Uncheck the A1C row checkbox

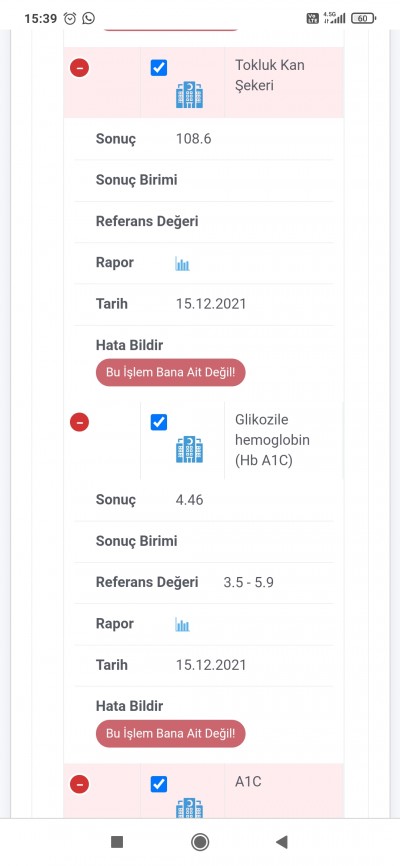(x=159, y=784)
